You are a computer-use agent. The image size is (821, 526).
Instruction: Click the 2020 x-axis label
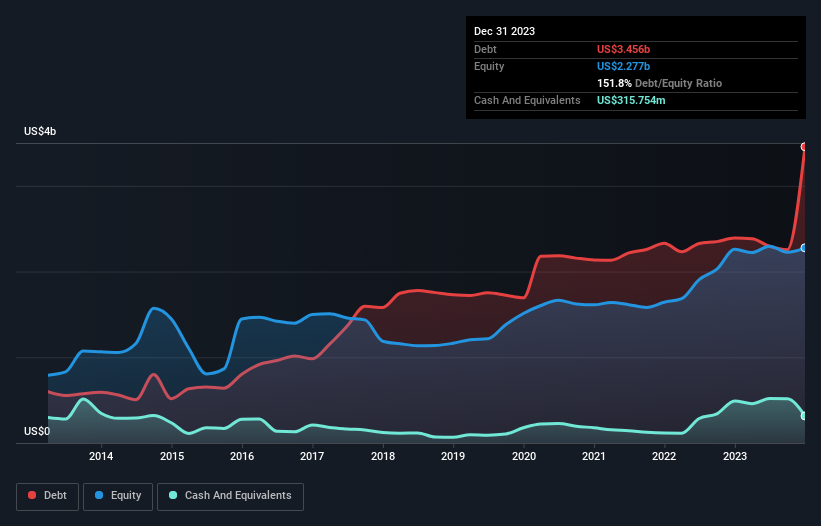(x=524, y=456)
